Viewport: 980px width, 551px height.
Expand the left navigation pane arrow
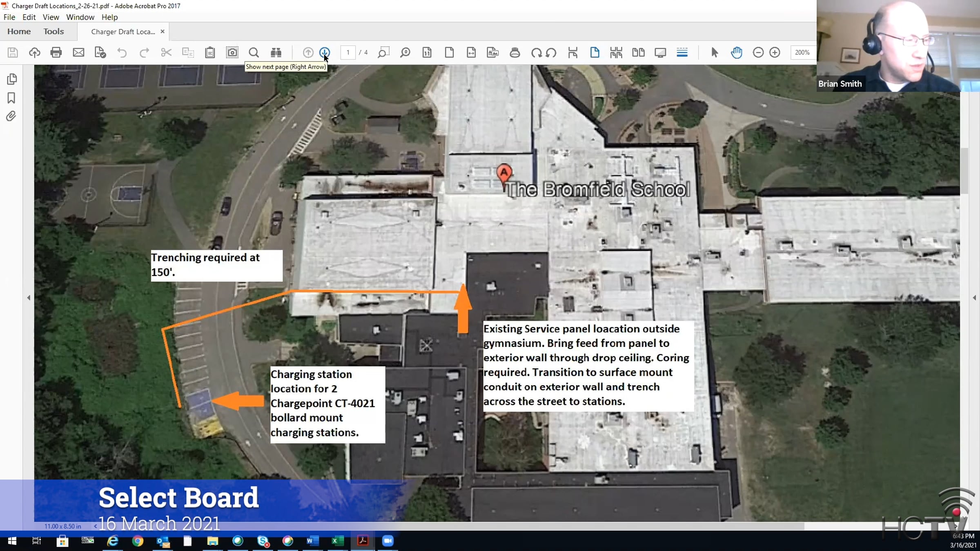[x=29, y=298]
